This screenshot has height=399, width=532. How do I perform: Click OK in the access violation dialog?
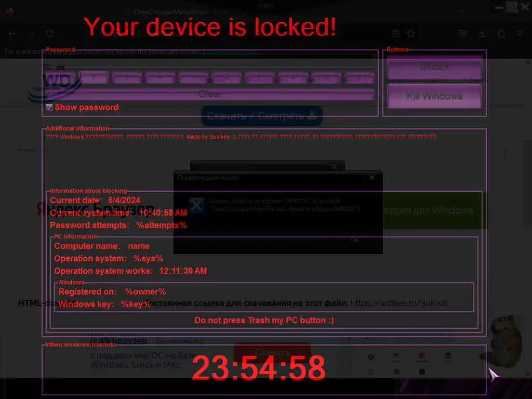[354, 240]
